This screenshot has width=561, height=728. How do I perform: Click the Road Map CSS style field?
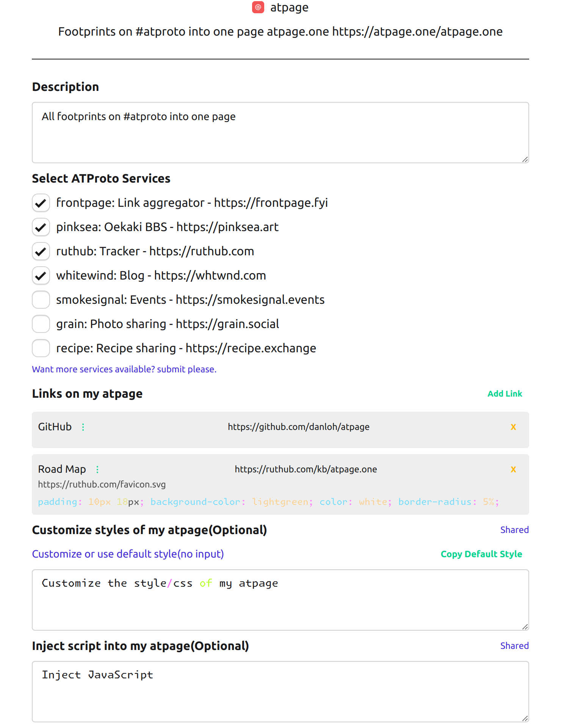pos(268,502)
